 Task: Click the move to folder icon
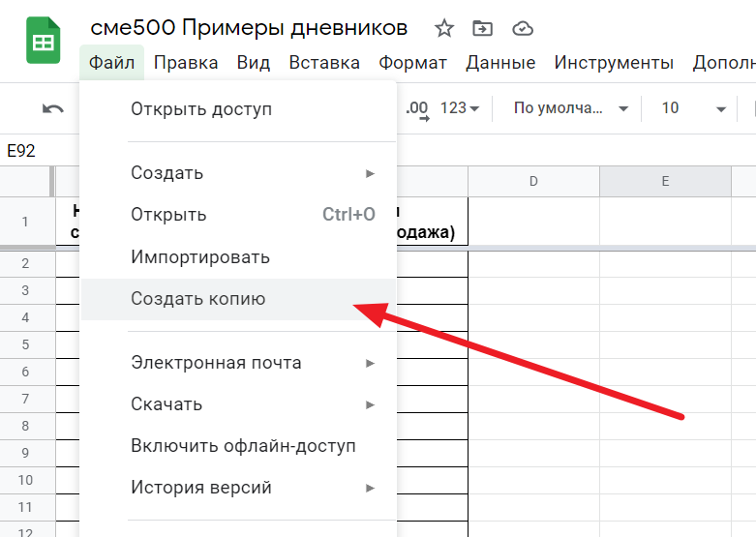482,28
